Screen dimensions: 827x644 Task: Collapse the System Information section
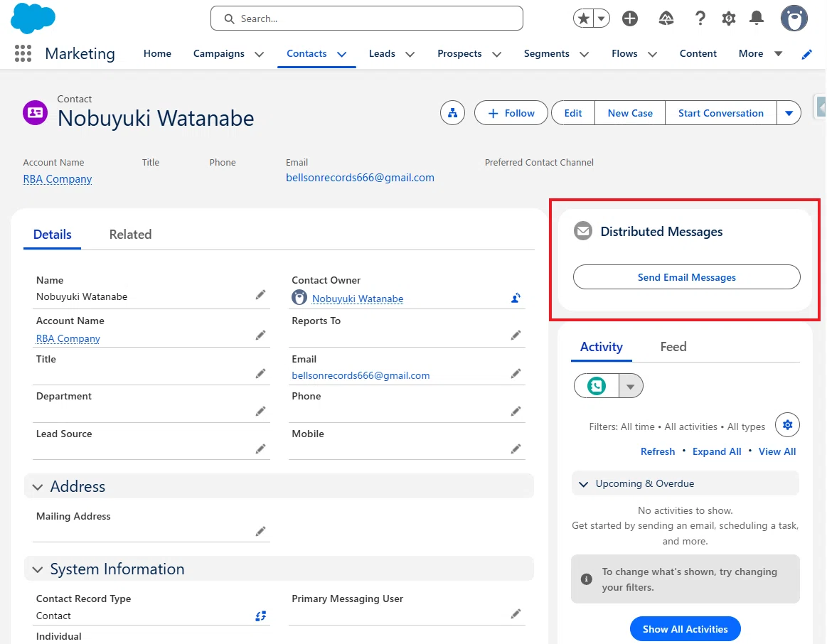point(38,569)
